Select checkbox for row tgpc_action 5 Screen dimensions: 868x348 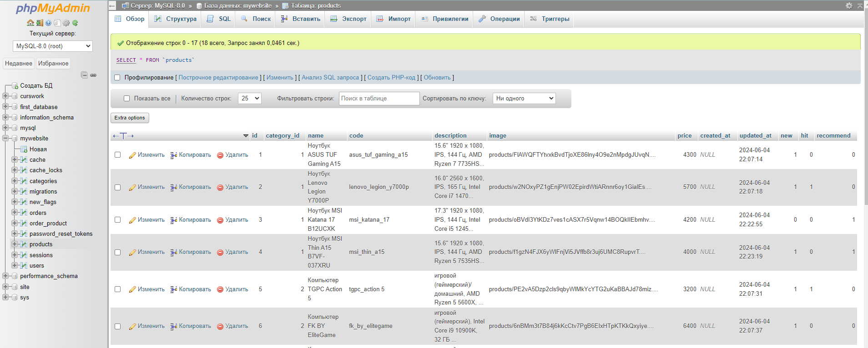[118, 289]
